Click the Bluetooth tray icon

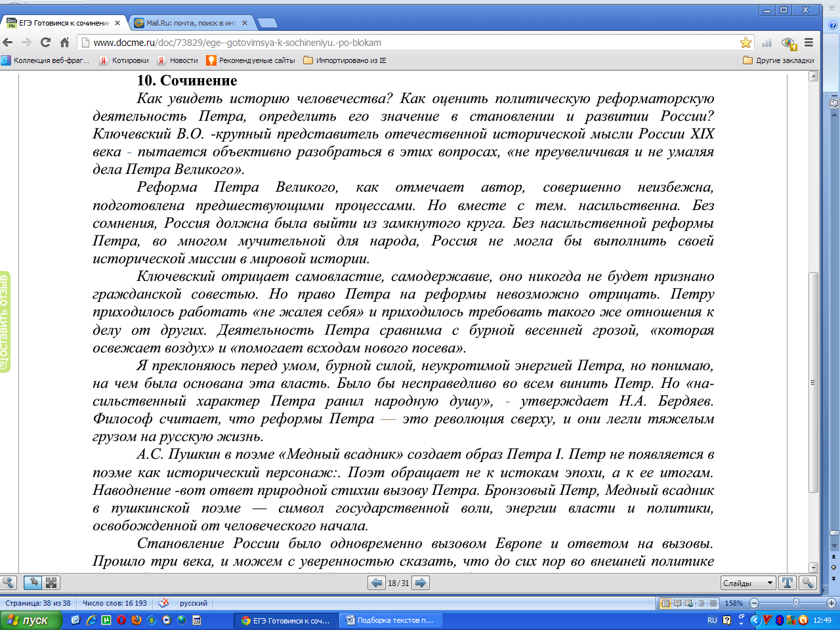[780, 620]
